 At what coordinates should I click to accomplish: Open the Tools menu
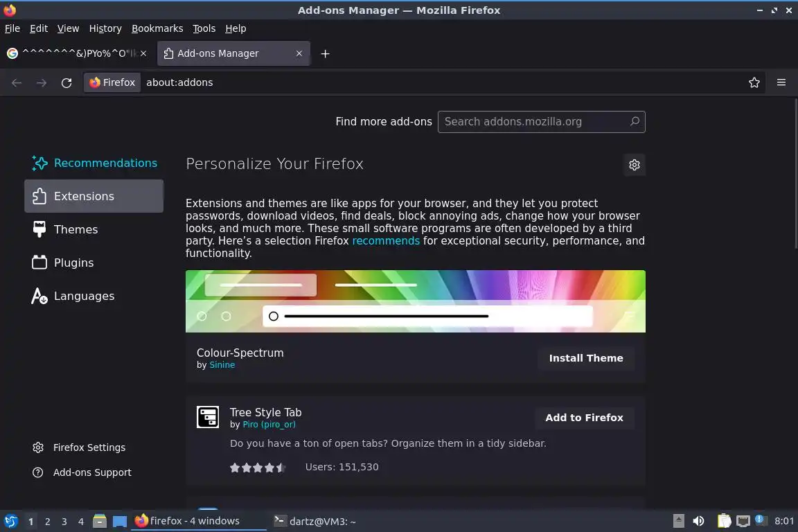(204, 28)
